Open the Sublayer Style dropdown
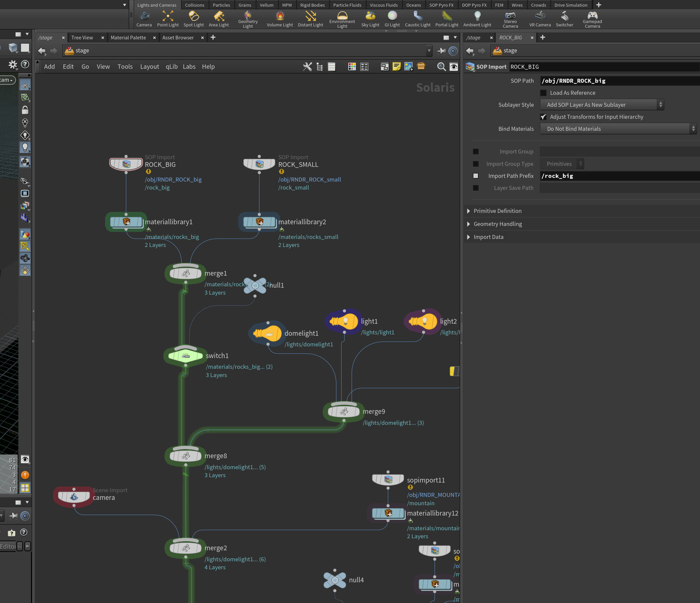This screenshot has height=603, width=700. tap(602, 105)
